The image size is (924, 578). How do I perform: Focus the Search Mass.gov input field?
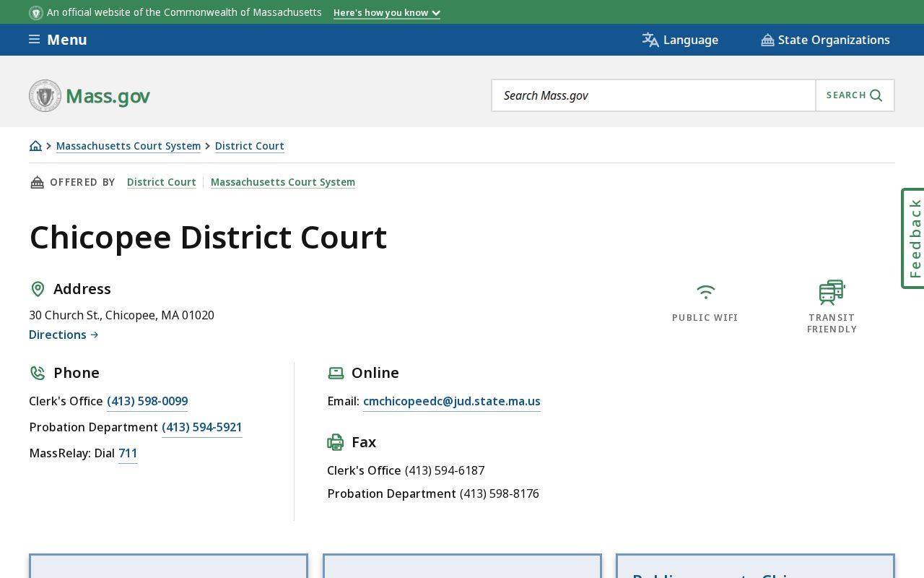[x=654, y=95]
